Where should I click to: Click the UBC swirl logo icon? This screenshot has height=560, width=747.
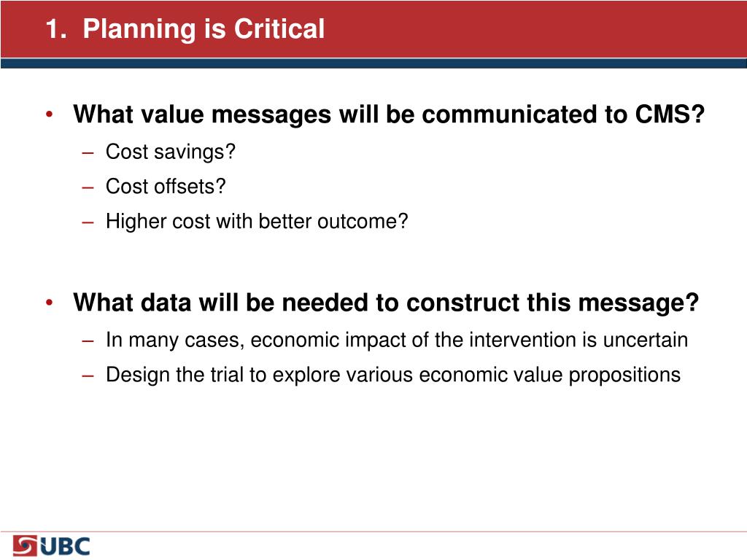click(x=25, y=545)
